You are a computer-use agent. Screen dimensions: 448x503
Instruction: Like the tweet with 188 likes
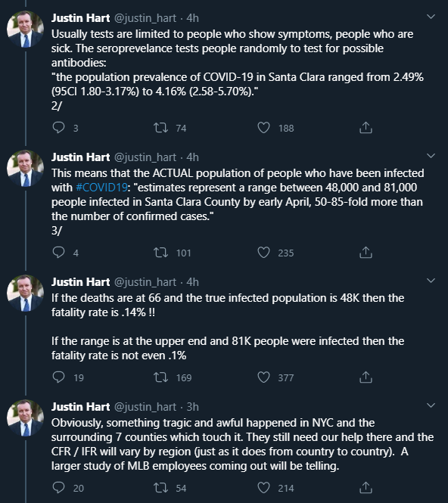(263, 128)
